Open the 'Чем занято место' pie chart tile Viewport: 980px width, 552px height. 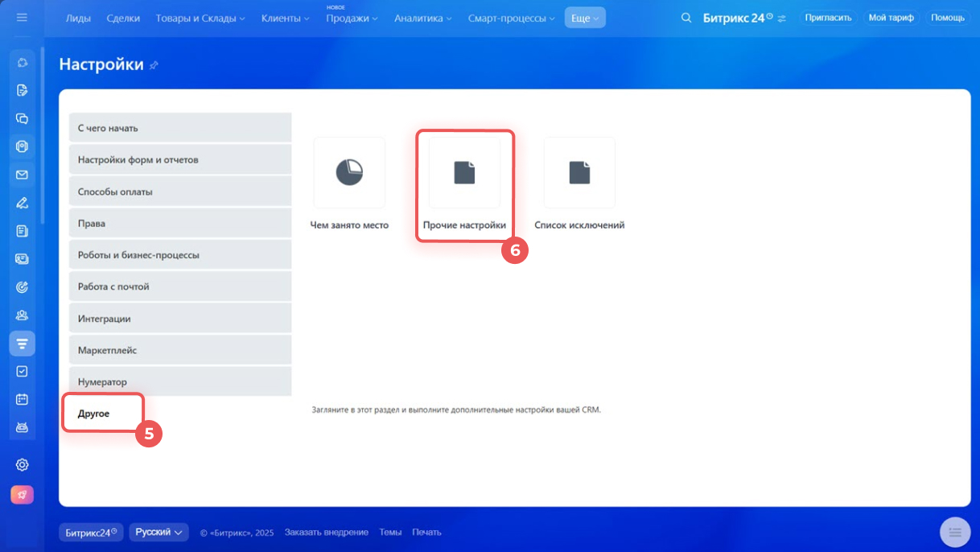[349, 173]
